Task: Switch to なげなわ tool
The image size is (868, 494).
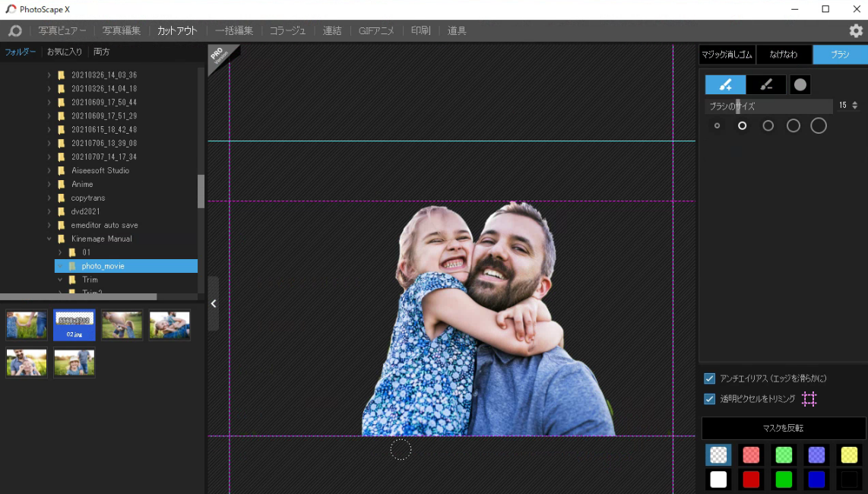Action: [x=784, y=54]
